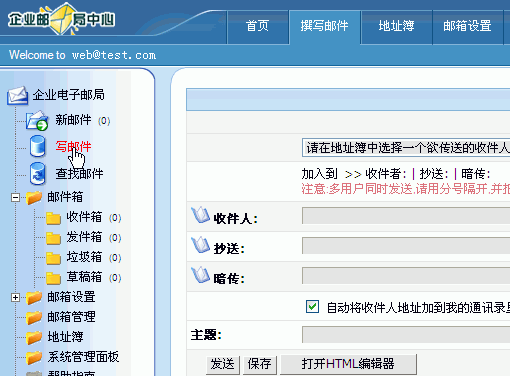
Task: Click the 发送 button
Action: click(x=223, y=364)
